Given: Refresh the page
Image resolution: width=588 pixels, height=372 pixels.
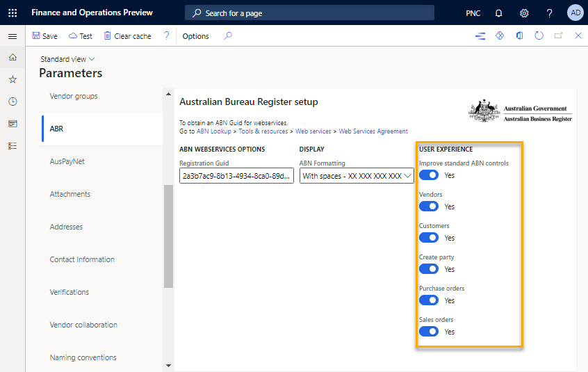Looking at the screenshot, I should (x=539, y=35).
